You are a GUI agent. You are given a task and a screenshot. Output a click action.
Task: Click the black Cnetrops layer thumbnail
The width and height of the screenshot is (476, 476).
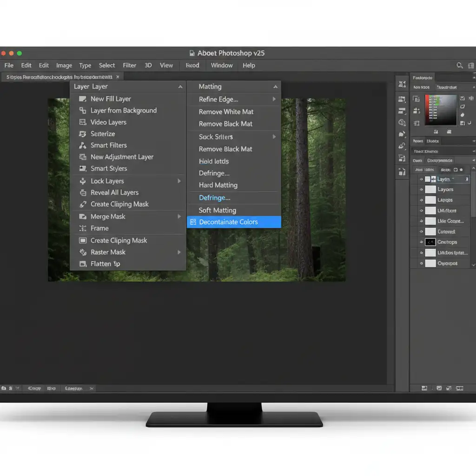(430, 242)
